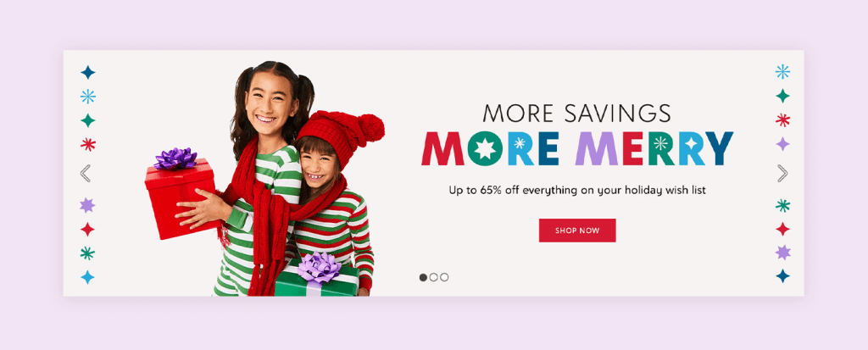Click the light blue snowflake at top right
This screenshot has height=350, width=868.
click(x=782, y=71)
